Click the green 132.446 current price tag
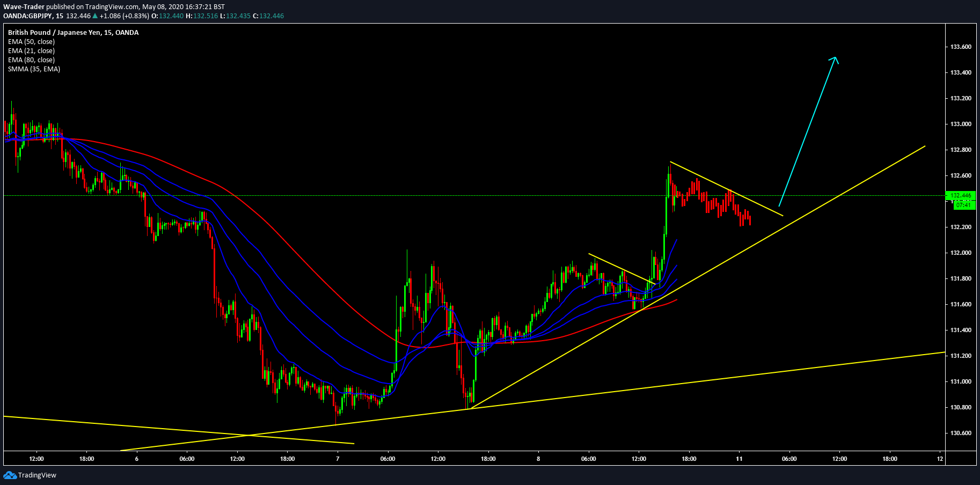Image resolution: width=980 pixels, height=485 pixels. pos(961,196)
